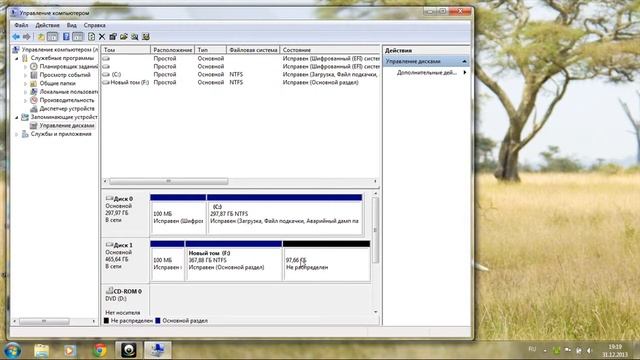
Task: Open the Chrome taskbar icon
Action: (99, 350)
